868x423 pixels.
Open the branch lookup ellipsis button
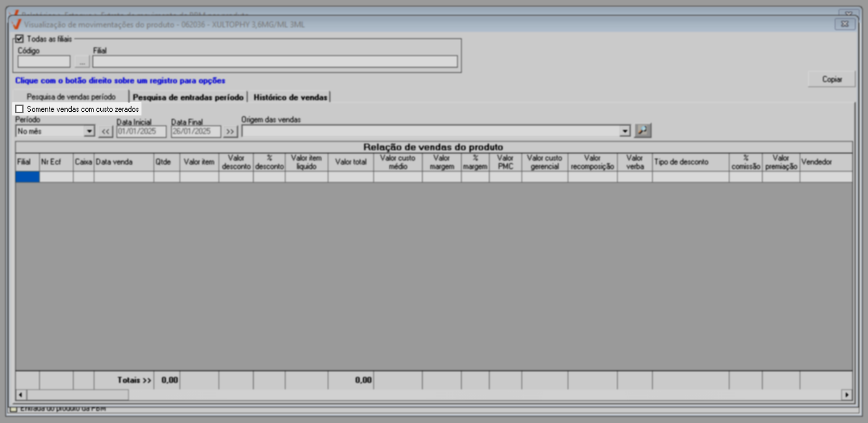(x=82, y=61)
